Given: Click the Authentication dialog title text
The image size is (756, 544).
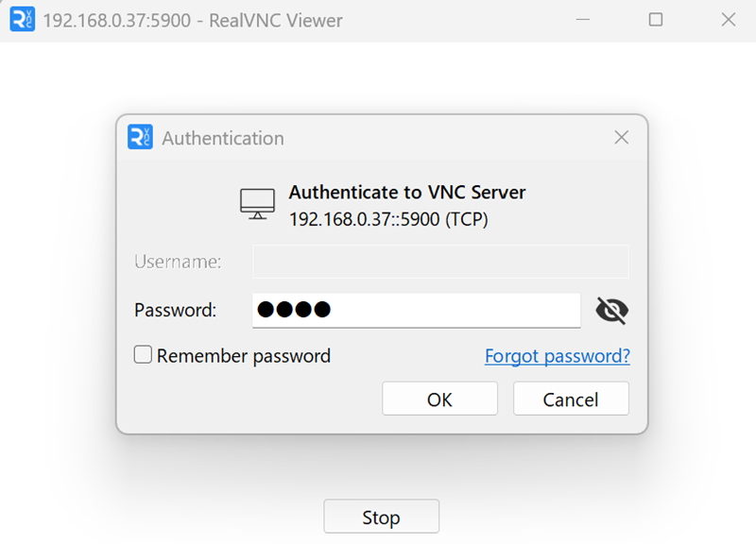Looking at the screenshot, I should 223,138.
